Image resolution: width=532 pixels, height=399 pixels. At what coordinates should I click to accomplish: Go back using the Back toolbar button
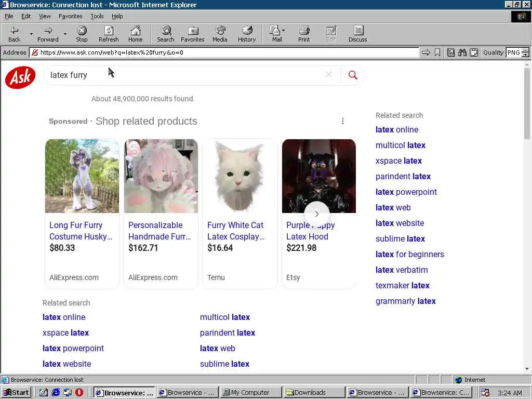tap(14, 34)
